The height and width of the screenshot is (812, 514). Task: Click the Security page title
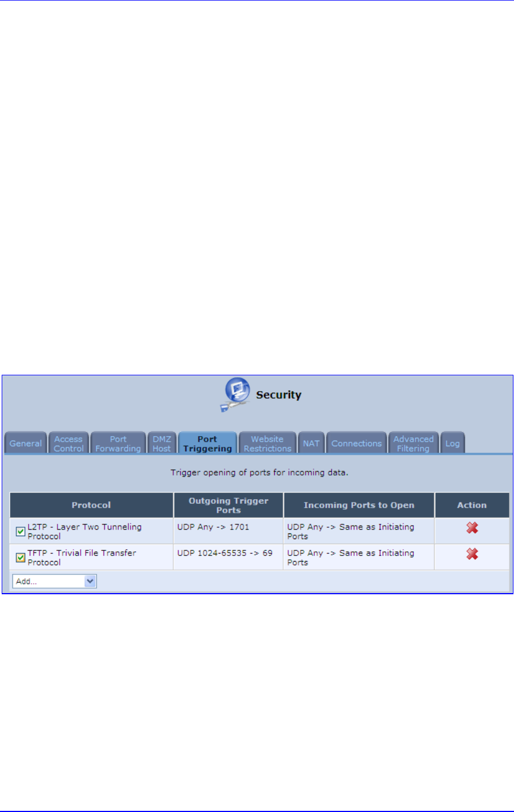279,395
